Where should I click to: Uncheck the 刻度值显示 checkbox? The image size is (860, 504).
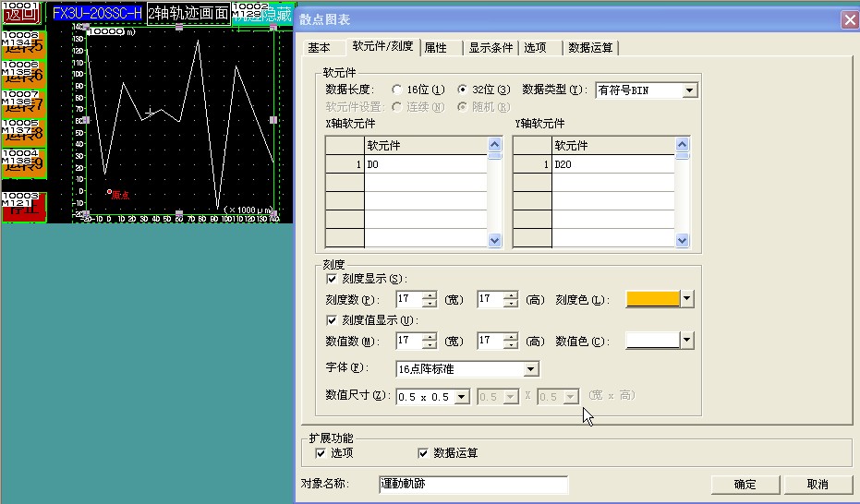(x=333, y=320)
